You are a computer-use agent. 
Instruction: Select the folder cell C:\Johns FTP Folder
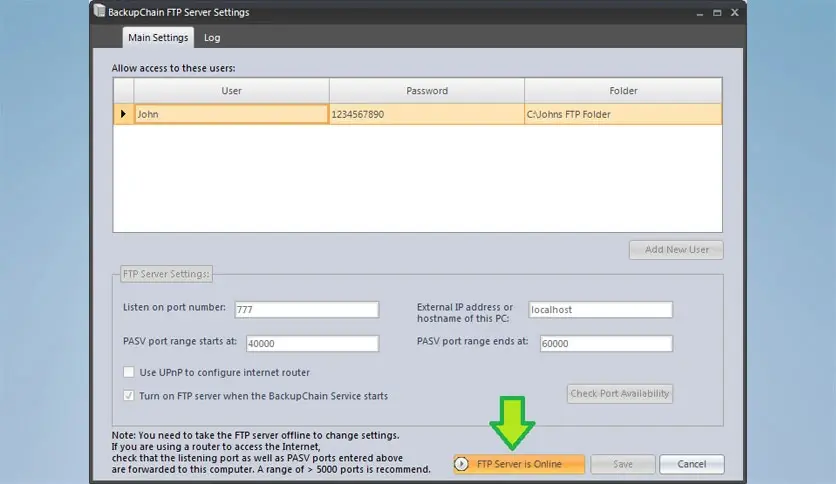(623, 114)
